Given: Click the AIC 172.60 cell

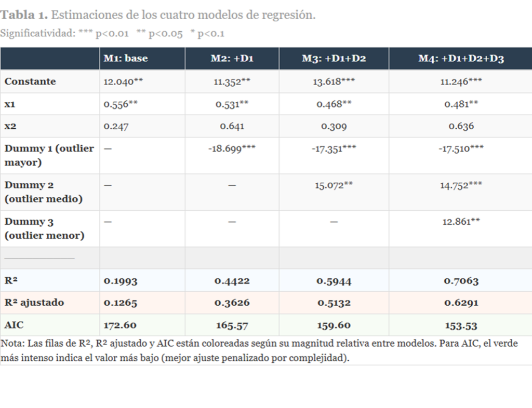Looking at the screenshot, I should pyautogui.click(x=120, y=325).
